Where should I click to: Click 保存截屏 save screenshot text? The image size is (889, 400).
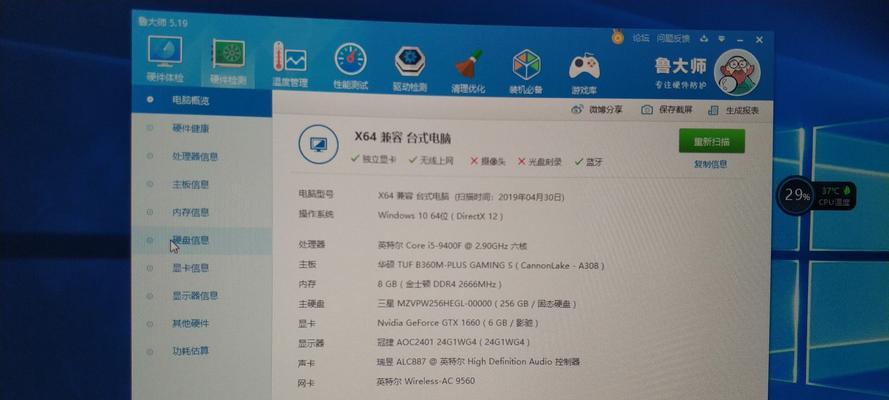click(x=675, y=110)
